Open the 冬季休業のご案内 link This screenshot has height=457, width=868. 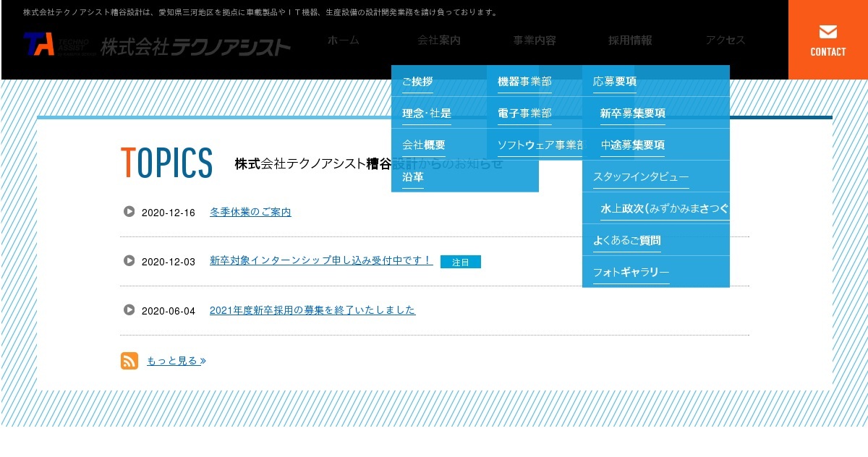point(250,211)
